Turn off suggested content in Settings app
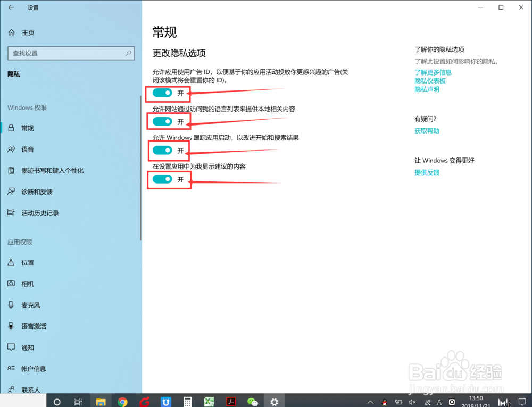 pyautogui.click(x=162, y=180)
